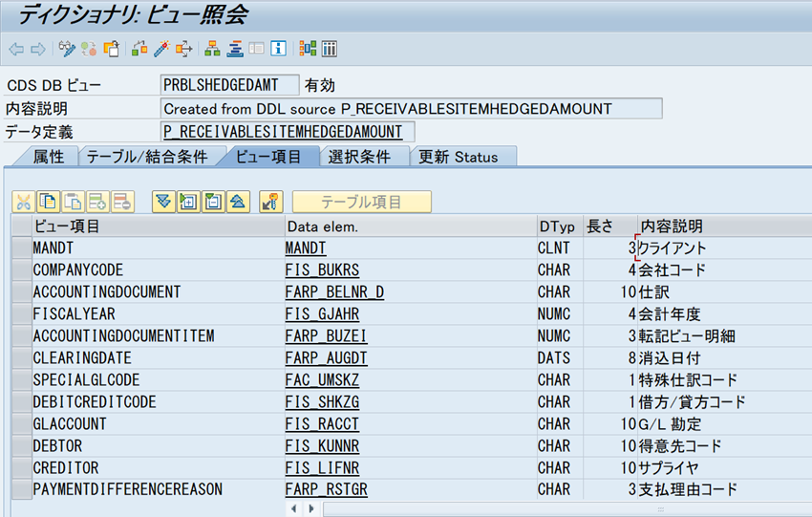812x517 pixels.
Task: Click the expand node plus icon
Action: click(x=188, y=202)
